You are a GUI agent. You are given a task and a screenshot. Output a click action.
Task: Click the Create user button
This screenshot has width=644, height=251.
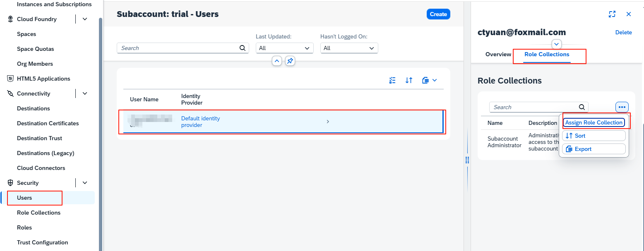coord(438,14)
